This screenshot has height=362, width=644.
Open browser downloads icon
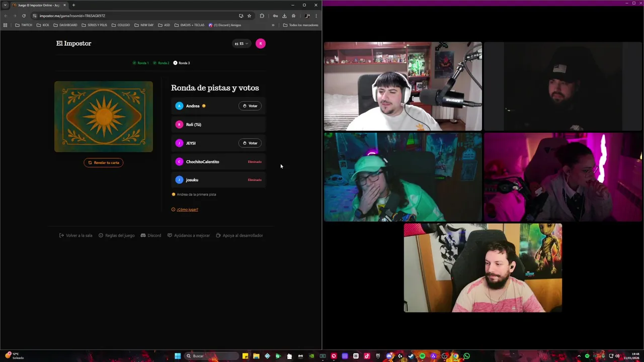[x=284, y=16]
